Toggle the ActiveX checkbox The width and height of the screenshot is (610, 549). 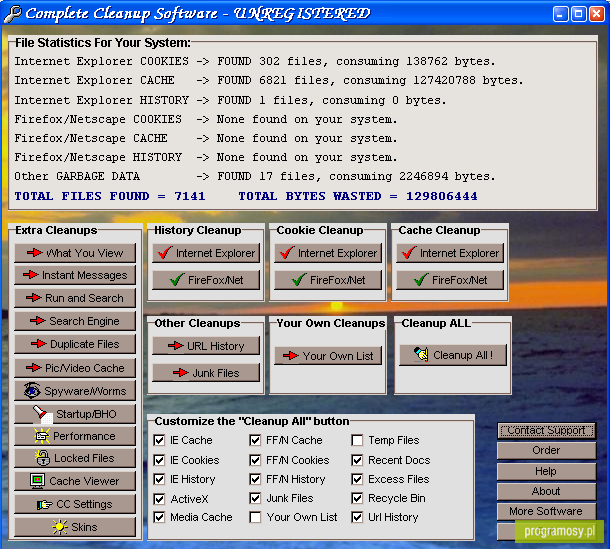pos(159,499)
